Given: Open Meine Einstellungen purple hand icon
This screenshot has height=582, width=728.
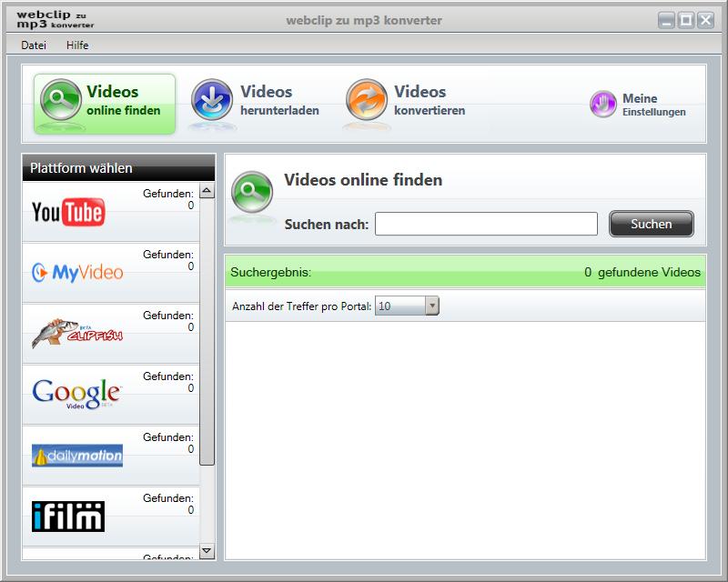Looking at the screenshot, I should (602, 105).
